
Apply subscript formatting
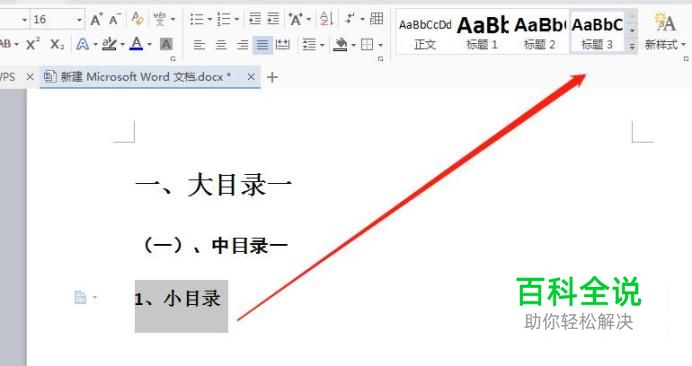tap(57, 44)
